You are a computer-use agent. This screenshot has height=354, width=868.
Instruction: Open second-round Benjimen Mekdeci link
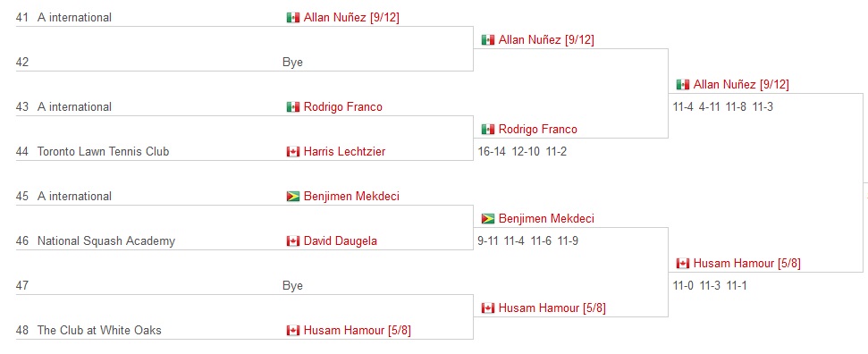(x=546, y=219)
